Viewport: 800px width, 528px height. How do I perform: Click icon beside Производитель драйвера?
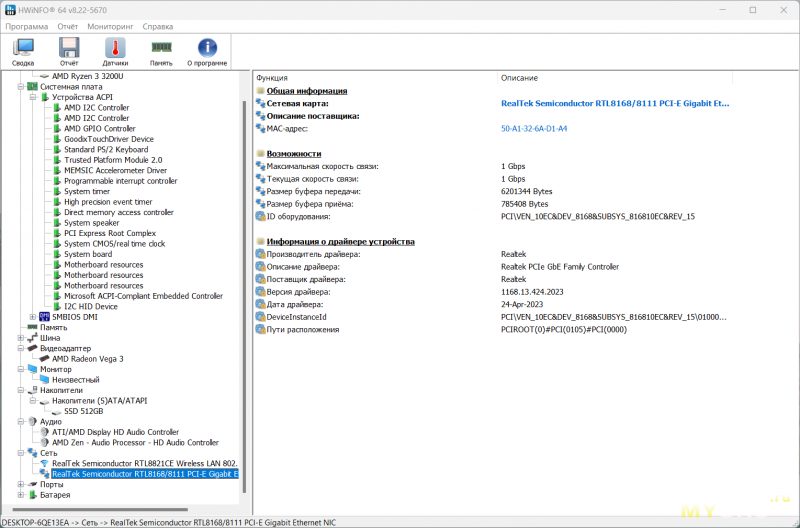coord(261,254)
